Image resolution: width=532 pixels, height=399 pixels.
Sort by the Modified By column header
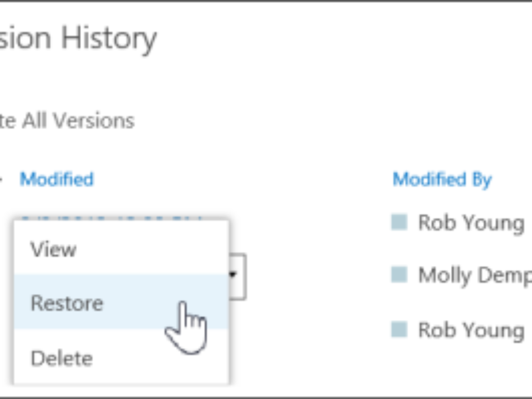[x=442, y=180]
